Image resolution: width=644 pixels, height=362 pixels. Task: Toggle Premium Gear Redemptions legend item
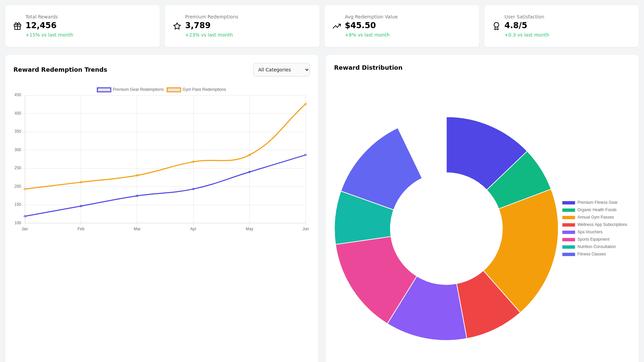point(130,89)
